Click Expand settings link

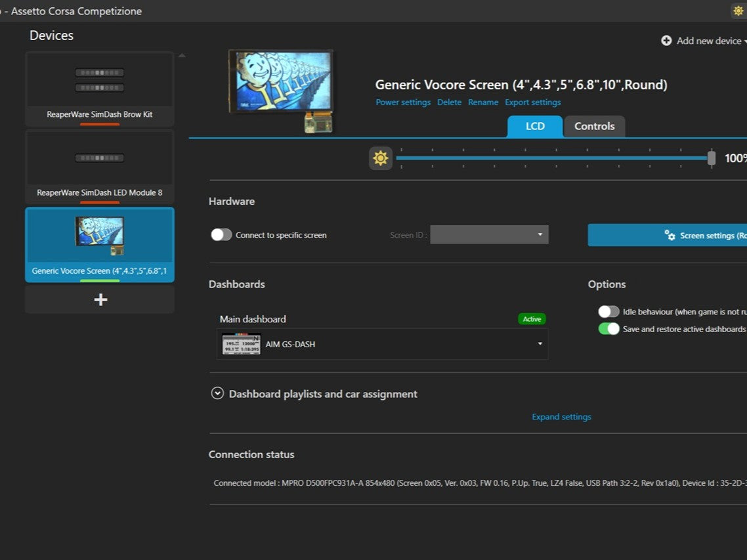coord(561,416)
